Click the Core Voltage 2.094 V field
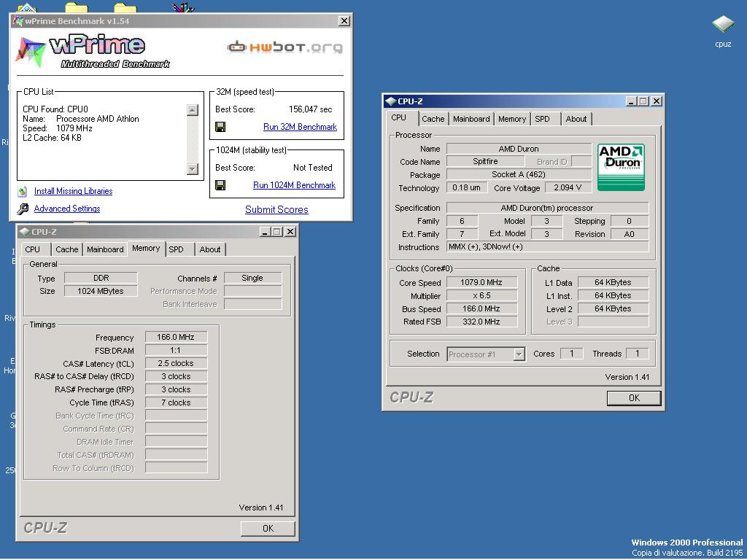The height and width of the screenshot is (560, 747). coord(568,187)
